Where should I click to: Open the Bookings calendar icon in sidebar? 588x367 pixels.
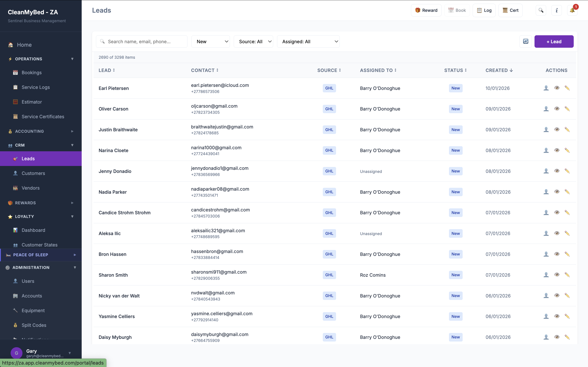click(15, 72)
